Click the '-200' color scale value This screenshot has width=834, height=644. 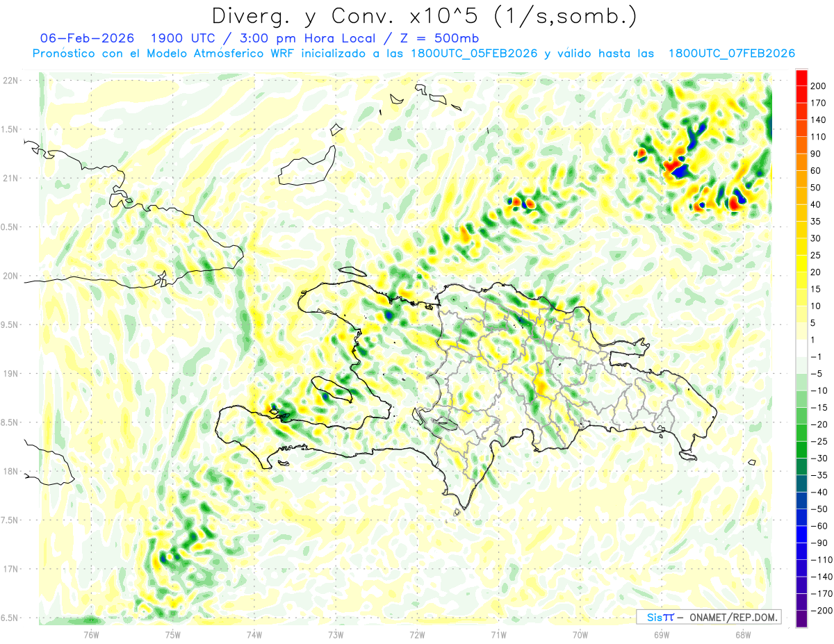(821, 611)
